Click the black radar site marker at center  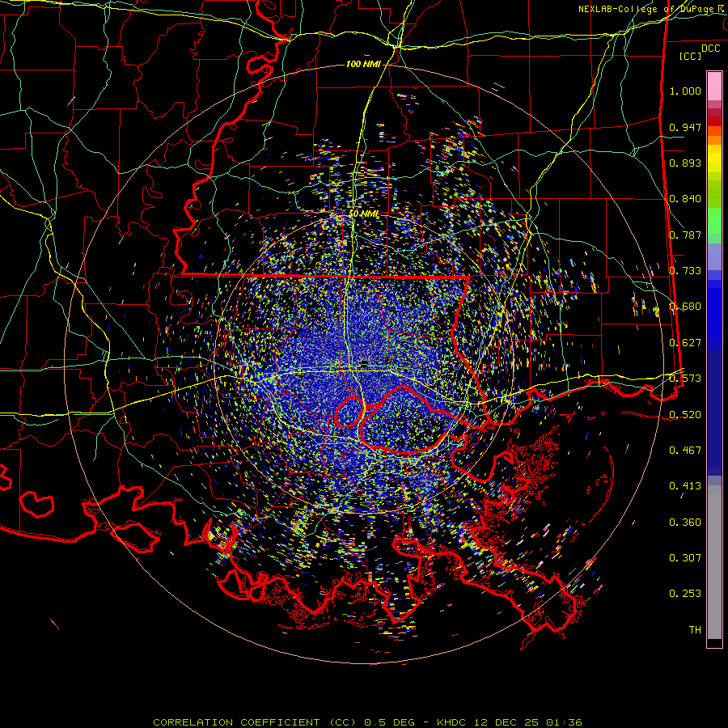pos(365,362)
